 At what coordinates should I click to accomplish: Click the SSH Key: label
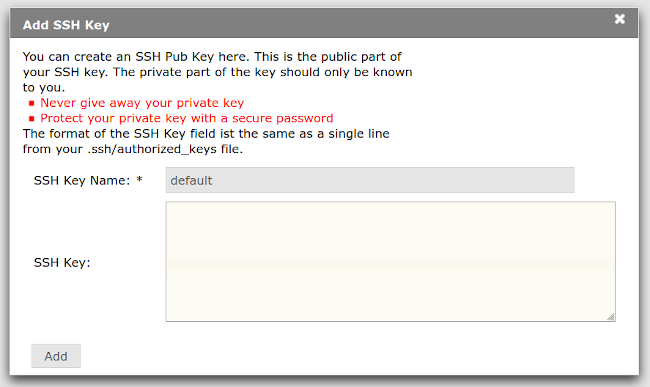(62, 263)
